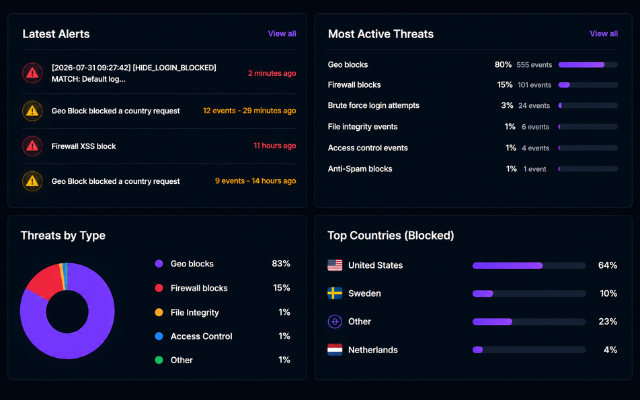Click the Other 23% country bar
Image resolution: width=640 pixels, height=400 pixels.
point(529,322)
